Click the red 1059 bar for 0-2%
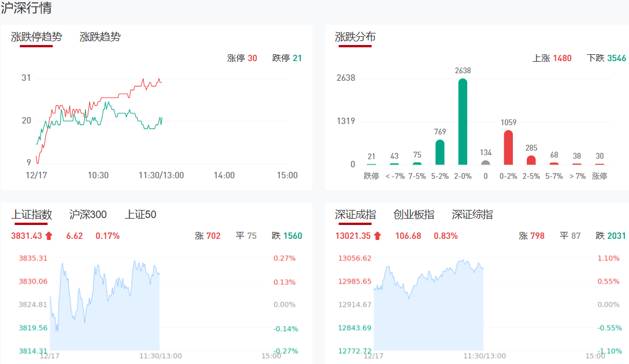The width and height of the screenshot is (629, 364). click(508, 147)
